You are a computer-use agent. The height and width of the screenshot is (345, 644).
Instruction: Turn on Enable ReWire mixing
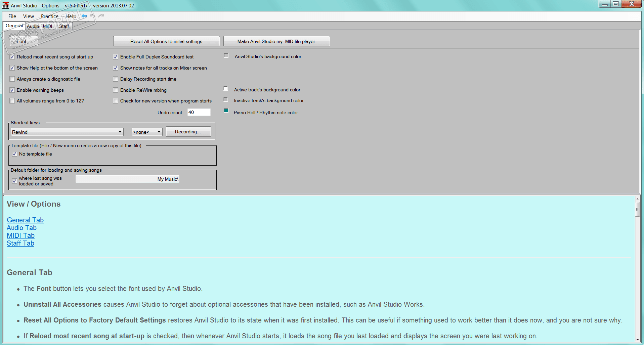116,90
